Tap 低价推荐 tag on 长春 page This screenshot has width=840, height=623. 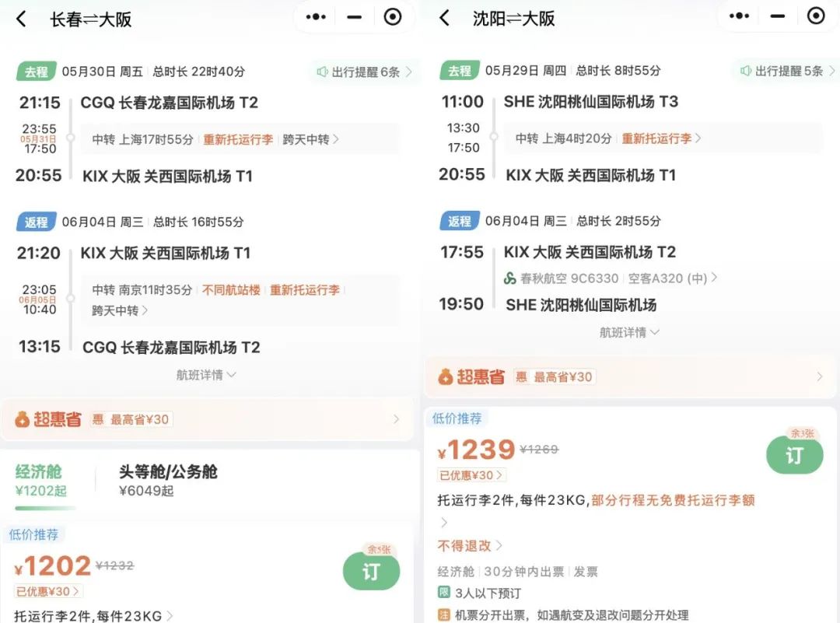[33, 534]
